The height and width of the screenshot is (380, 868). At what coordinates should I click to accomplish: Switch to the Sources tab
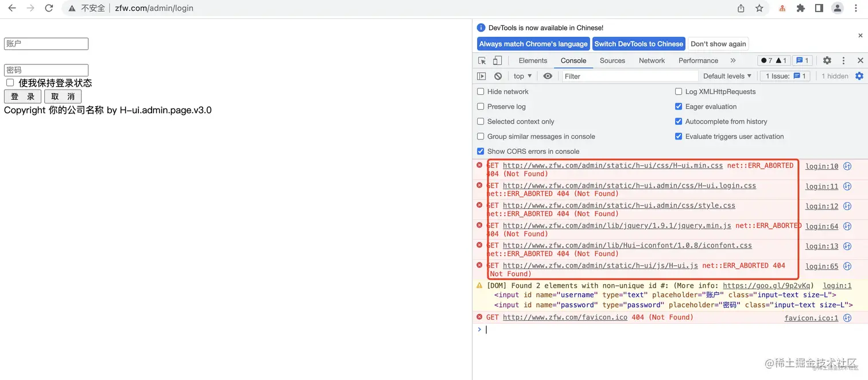point(612,60)
